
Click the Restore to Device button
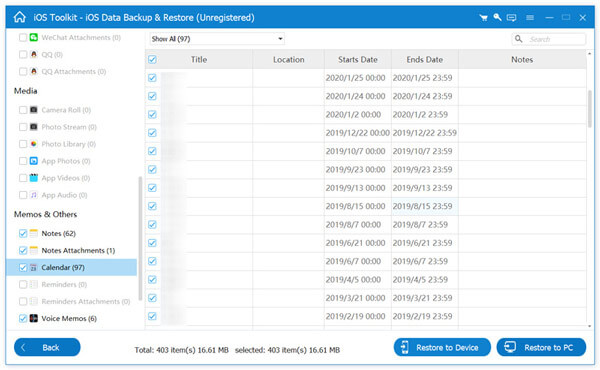pos(442,347)
